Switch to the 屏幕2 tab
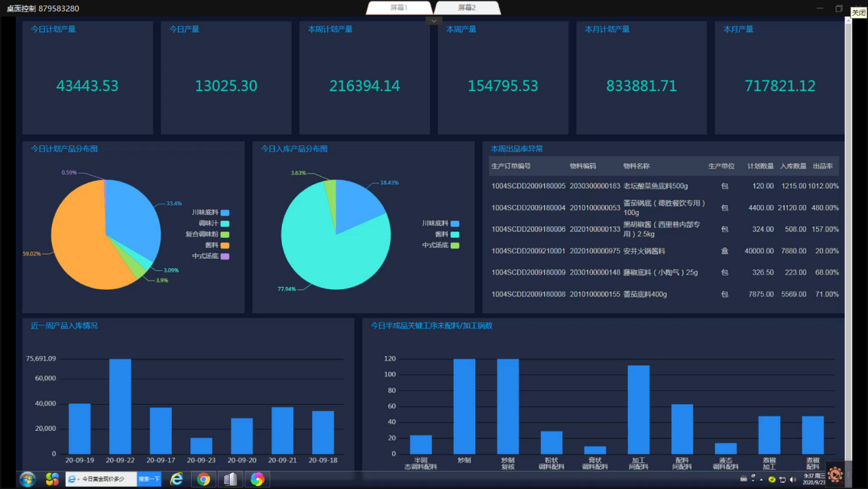 (467, 8)
